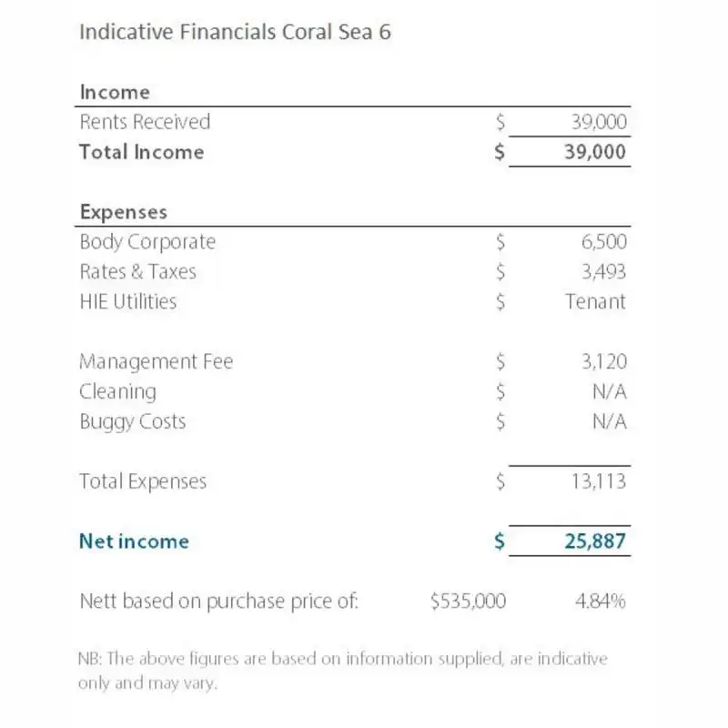Select the HIE Utilities label
The height and width of the screenshot is (728, 728).
pyautogui.click(x=128, y=301)
